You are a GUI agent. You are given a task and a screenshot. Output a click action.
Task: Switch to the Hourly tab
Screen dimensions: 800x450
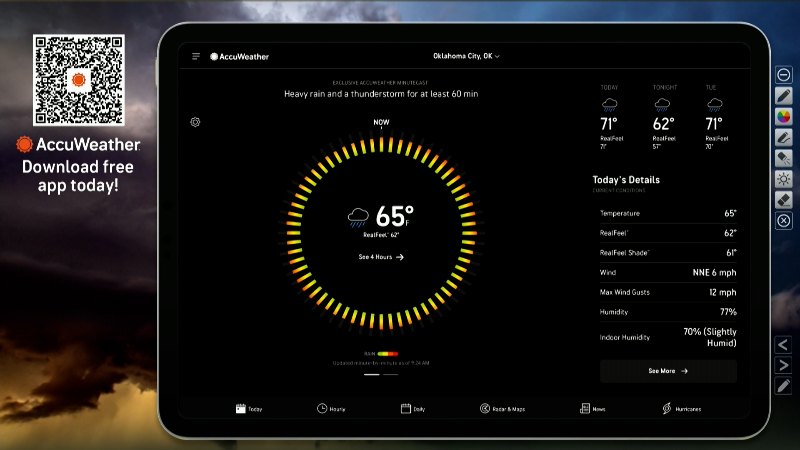coord(331,409)
